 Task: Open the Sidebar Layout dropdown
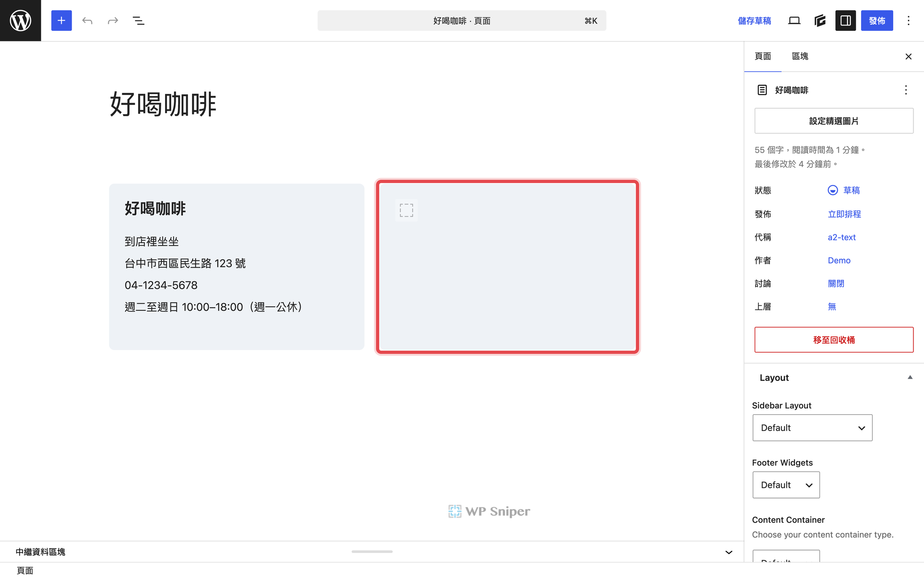click(x=812, y=428)
